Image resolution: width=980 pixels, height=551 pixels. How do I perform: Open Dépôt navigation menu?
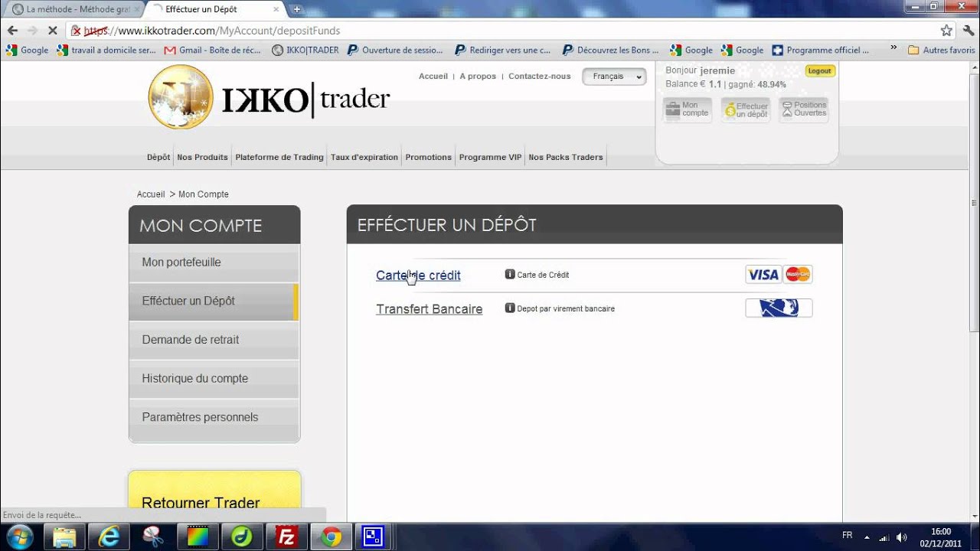pos(158,157)
